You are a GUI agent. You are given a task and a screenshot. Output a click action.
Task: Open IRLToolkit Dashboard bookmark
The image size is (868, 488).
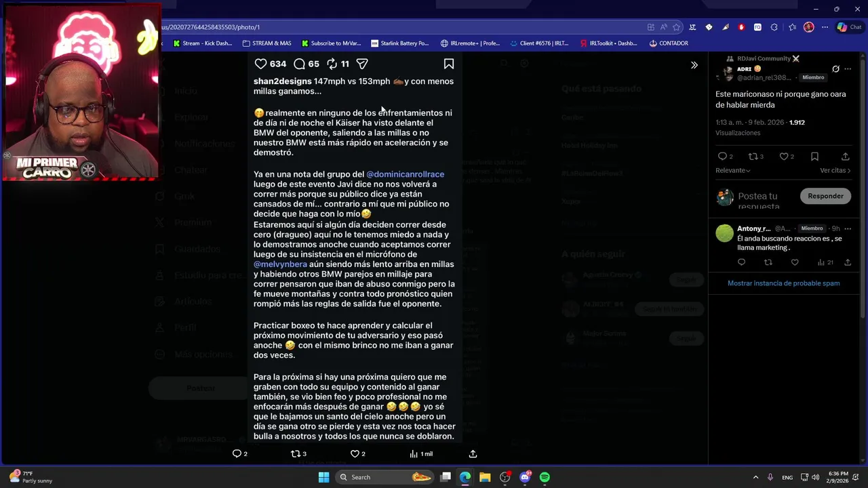(608, 43)
